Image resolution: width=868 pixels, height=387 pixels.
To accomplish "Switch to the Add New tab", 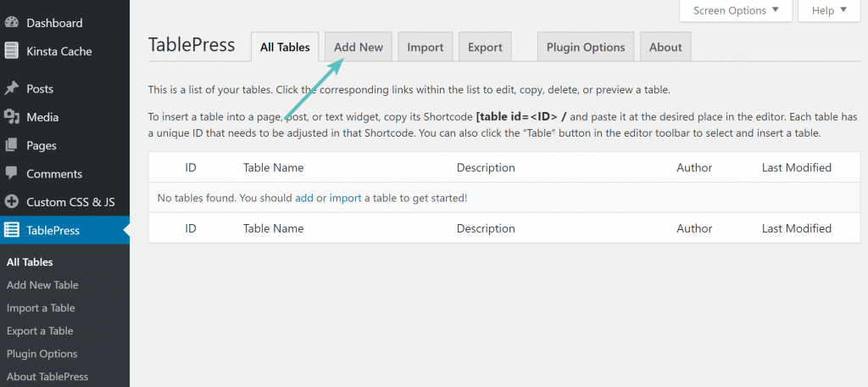I will click(x=359, y=47).
